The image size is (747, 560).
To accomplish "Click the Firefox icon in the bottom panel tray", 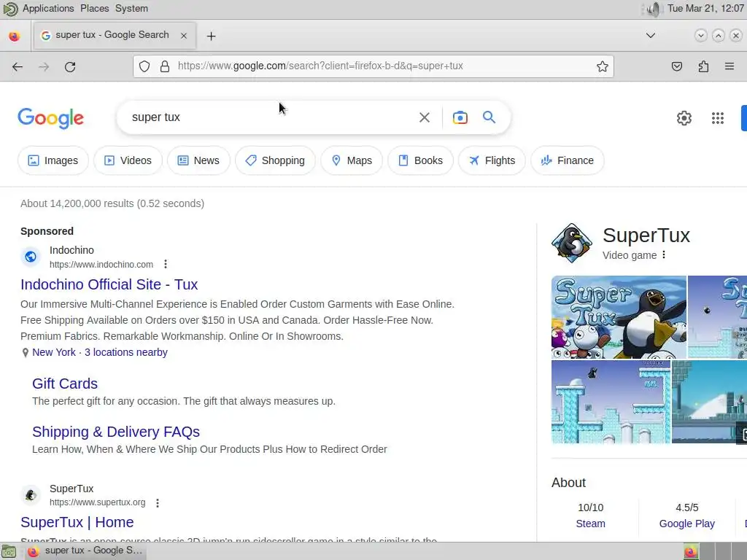I will tap(690, 552).
